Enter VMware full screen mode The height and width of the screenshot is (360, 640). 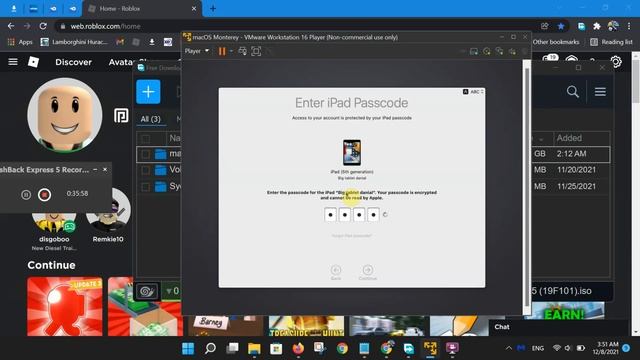(256, 51)
